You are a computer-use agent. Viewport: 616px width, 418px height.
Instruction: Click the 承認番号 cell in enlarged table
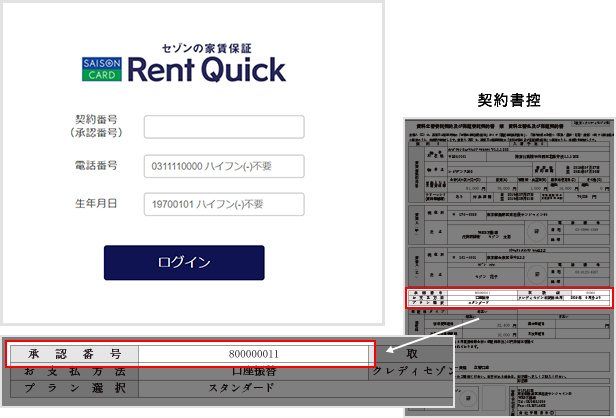pyautogui.click(x=74, y=354)
